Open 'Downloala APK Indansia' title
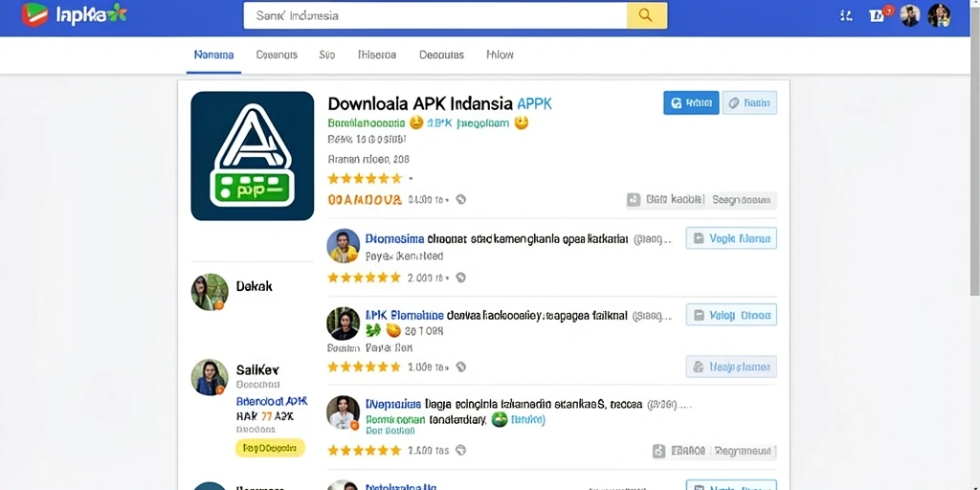The height and width of the screenshot is (490, 980). pos(421,103)
